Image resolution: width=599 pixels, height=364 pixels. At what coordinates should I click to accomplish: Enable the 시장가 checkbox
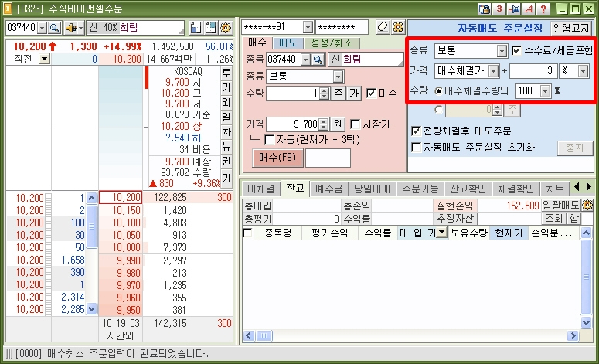pyautogui.click(x=356, y=124)
